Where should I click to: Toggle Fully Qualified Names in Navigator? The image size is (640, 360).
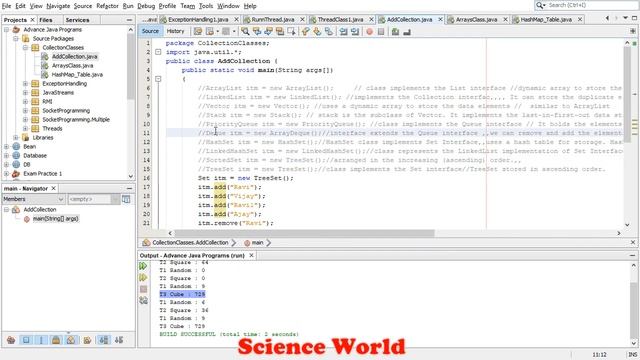point(87,340)
